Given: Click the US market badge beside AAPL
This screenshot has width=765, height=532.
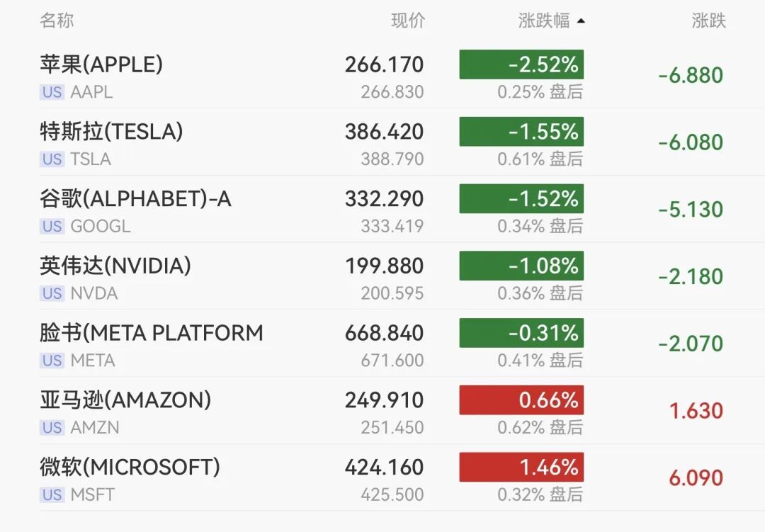Looking at the screenshot, I should point(52,92).
